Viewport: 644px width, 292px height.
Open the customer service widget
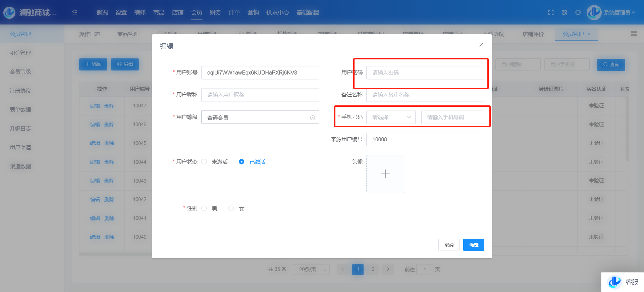(x=623, y=282)
